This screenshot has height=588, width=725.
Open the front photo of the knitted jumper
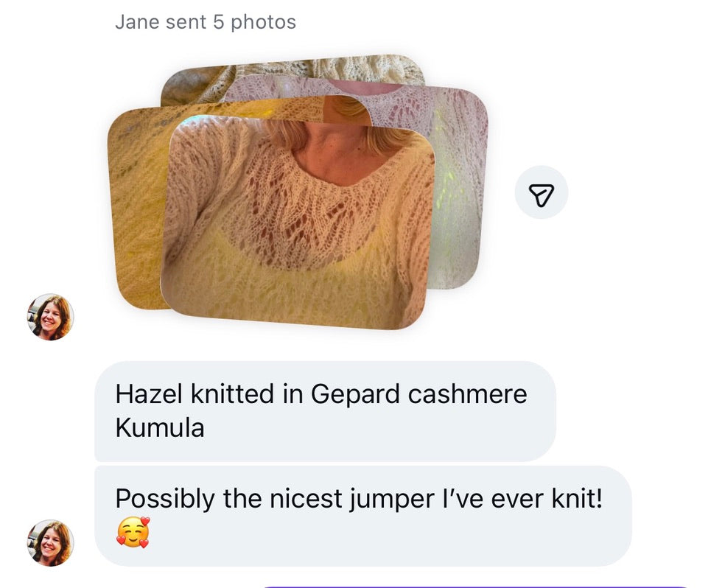tap(298, 223)
